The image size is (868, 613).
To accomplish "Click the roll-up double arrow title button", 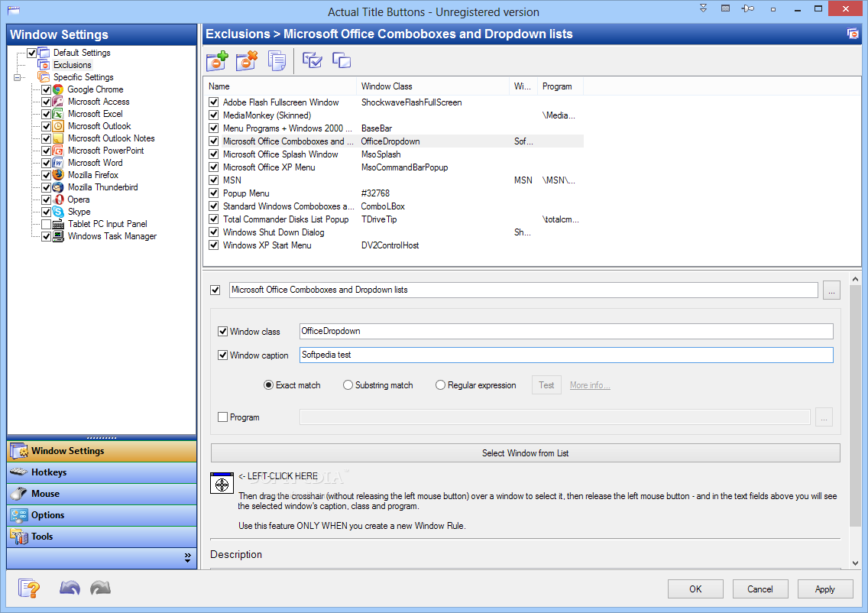I will (703, 8).
